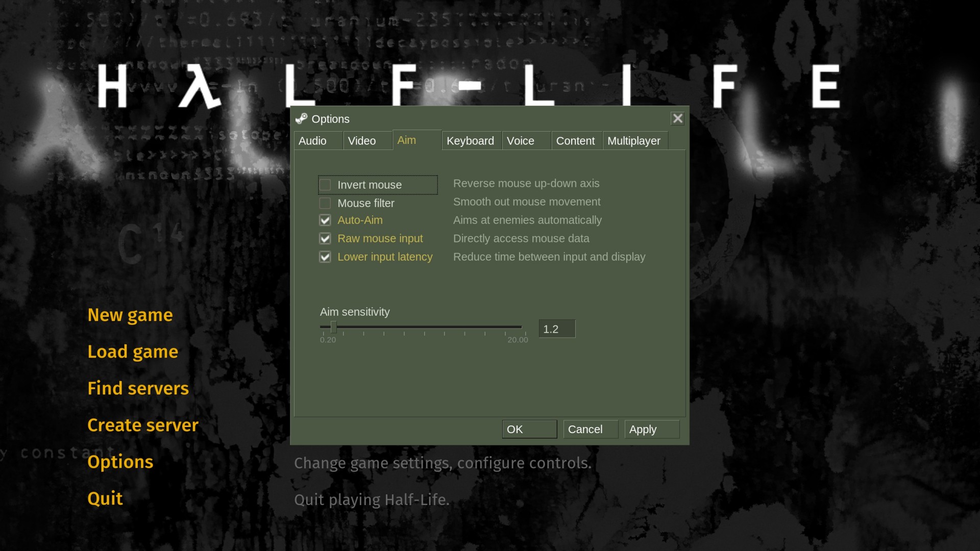Turn on the Mouse filter checkbox

tap(325, 203)
